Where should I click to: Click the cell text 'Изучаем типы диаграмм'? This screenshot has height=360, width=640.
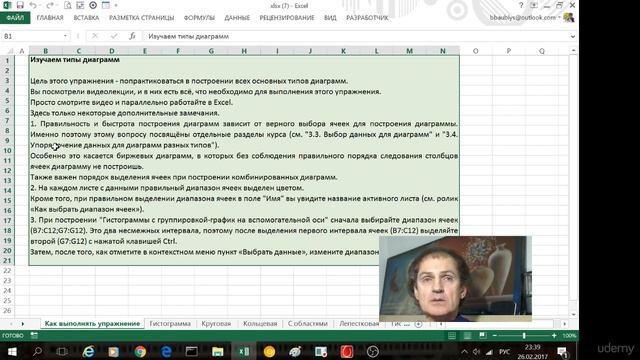click(x=75, y=60)
